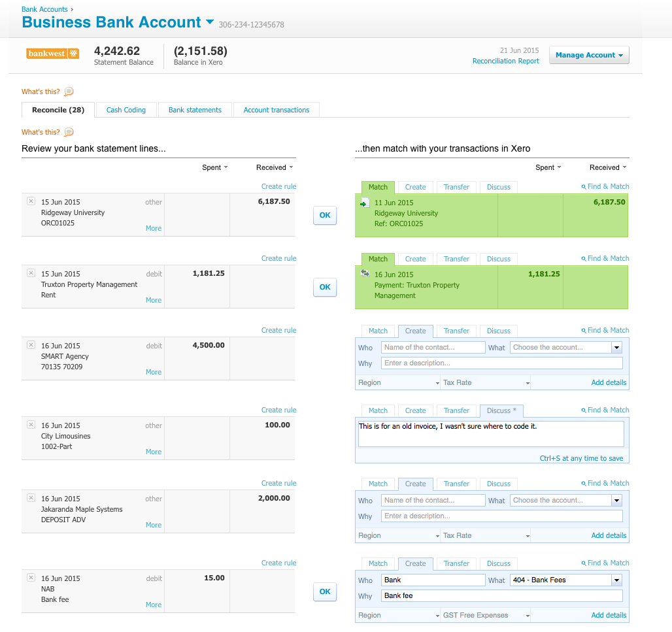
Task: Open the 404 - Bank Fees account dropdown
Action: pos(616,580)
